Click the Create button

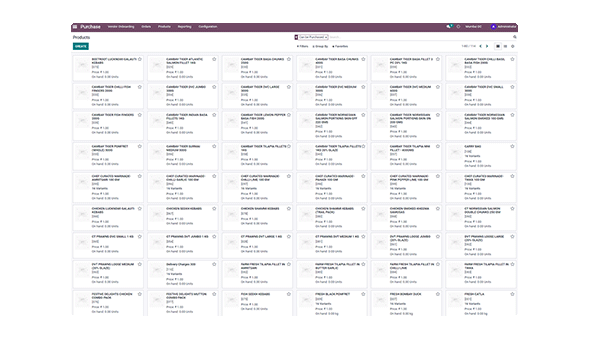81,46
